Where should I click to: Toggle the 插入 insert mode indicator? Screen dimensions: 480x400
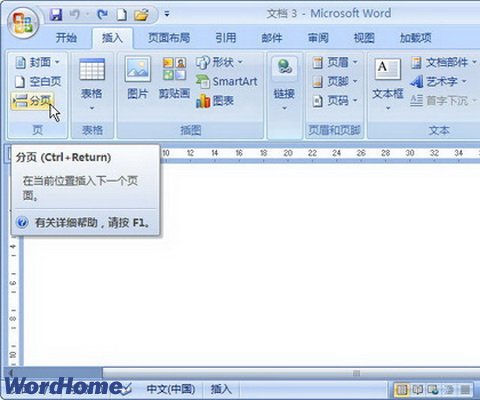tap(221, 389)
